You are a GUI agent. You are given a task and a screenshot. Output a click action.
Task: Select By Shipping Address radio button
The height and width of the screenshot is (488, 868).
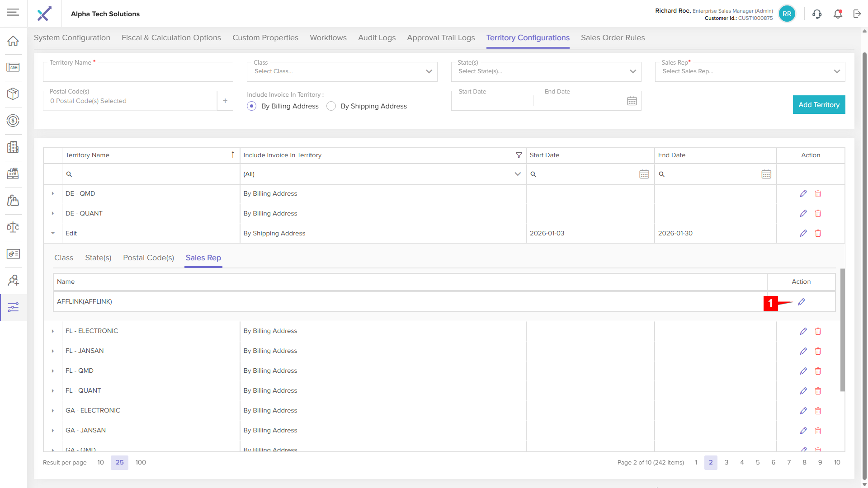point(331,106)
